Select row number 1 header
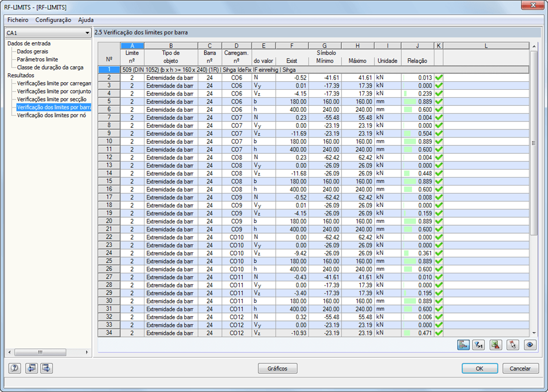Image resolution: width=548 pixels, height=392 pixels. (x=109, y=70)
